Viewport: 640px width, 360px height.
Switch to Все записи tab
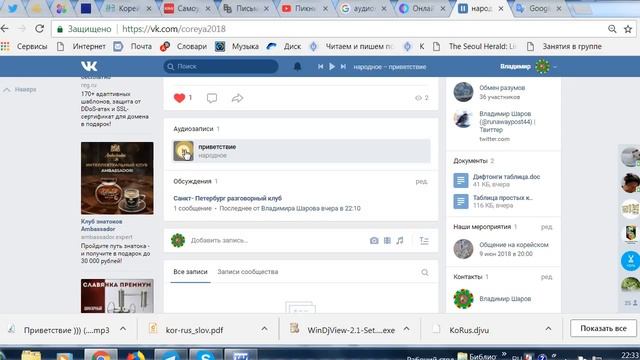(190, 272)
